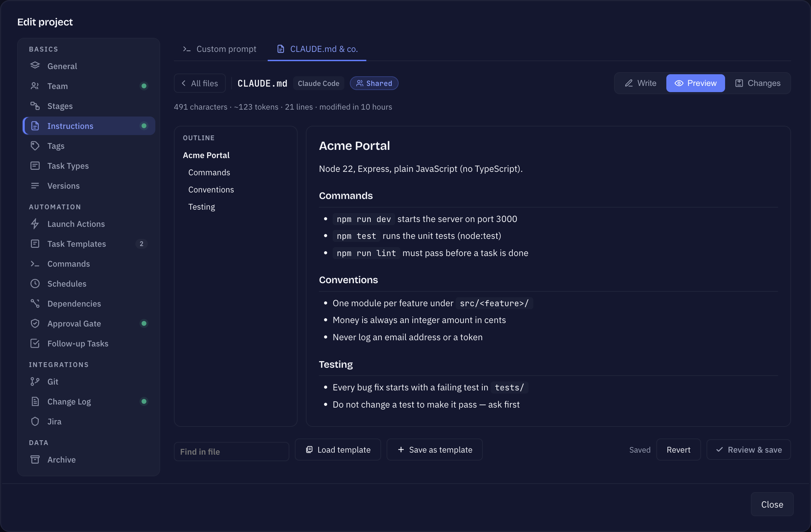The image size is (811, 532).
Task: Click the Claude Code tag
Action: (x=319, y=83)
